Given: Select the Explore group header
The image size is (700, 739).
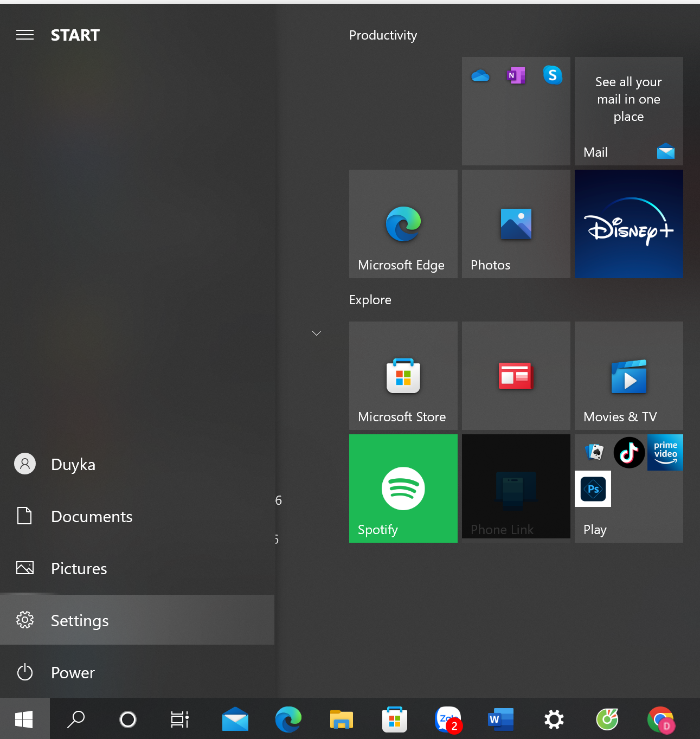Looking at the screenshot, I should (x=370, y=300).
